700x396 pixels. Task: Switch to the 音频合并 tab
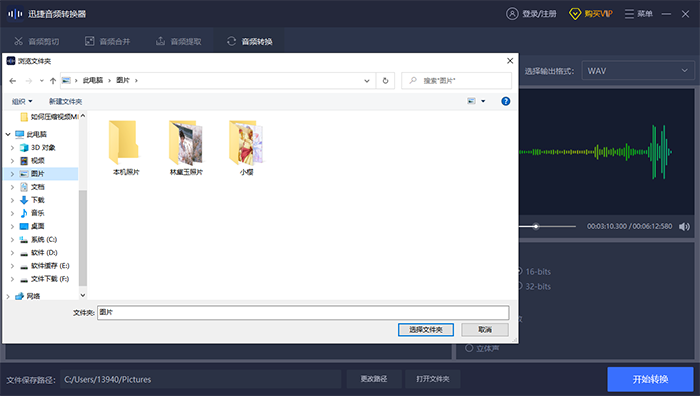click(x=108, y=42)
